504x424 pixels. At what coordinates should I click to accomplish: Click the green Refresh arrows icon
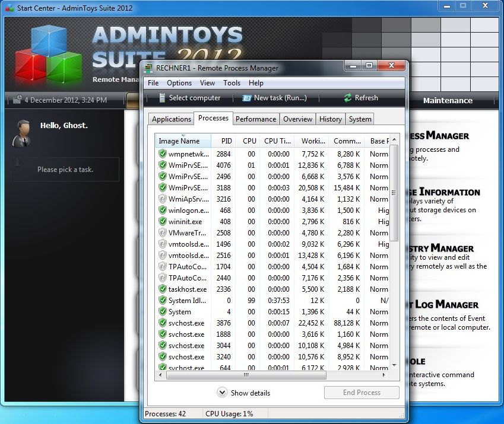point(347,98)
